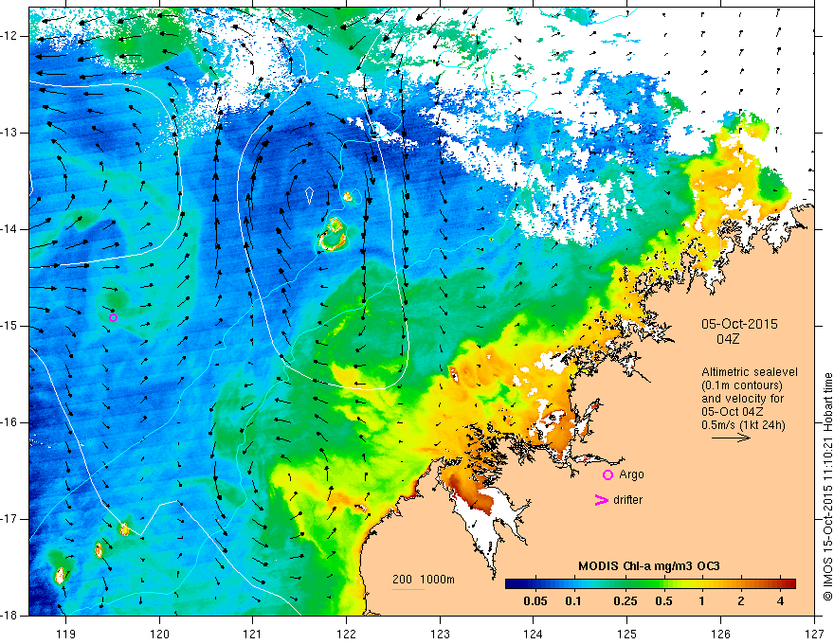The height and width of the screenshot is (644, 834).
Task: Click the '200 1000m' depth contour label
Action: [x=424, y=580]
